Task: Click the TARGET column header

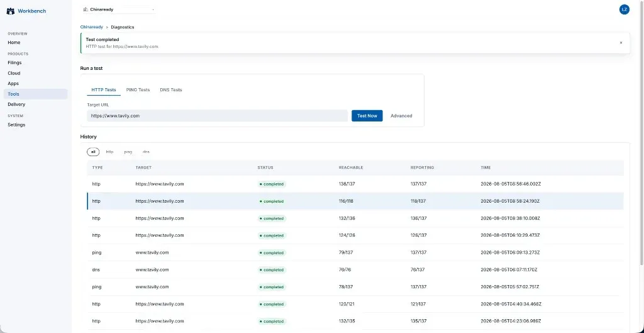Action: coord(144,167)
